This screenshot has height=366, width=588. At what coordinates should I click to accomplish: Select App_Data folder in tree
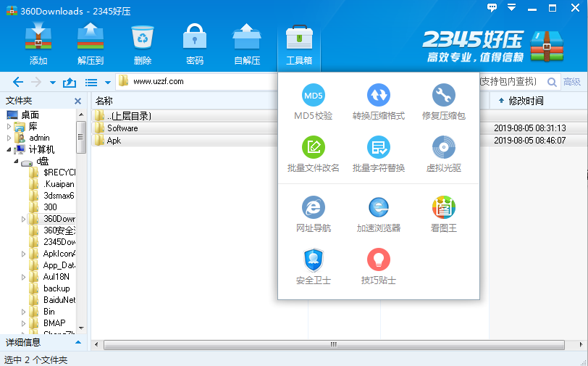(59, 265)
